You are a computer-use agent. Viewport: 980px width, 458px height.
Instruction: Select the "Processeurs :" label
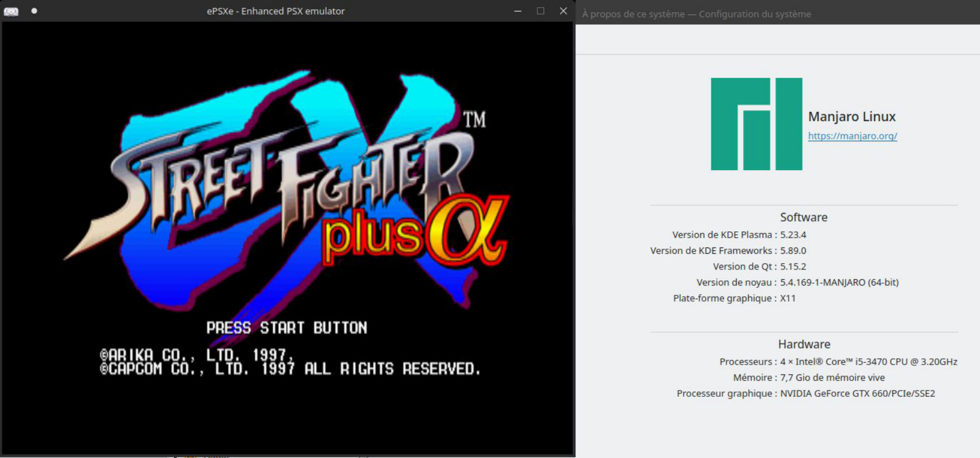click(748, 362)
